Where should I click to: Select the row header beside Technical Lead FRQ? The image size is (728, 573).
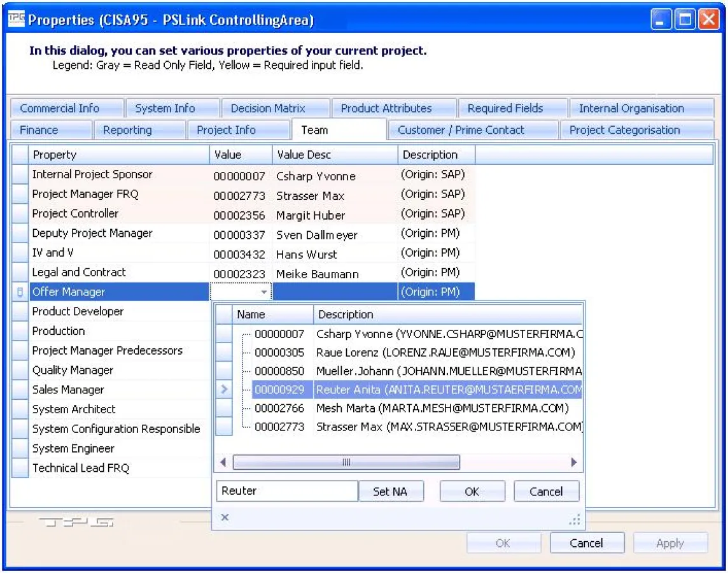[20, 468]
